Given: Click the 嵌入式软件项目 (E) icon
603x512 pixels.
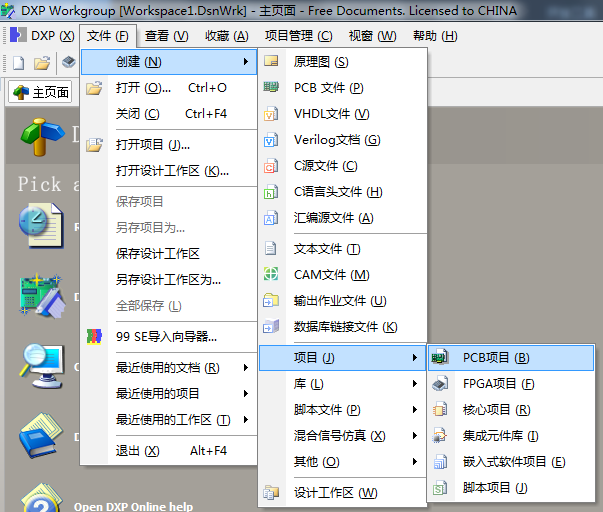Looking at the screenshot, I should (440, 461).
